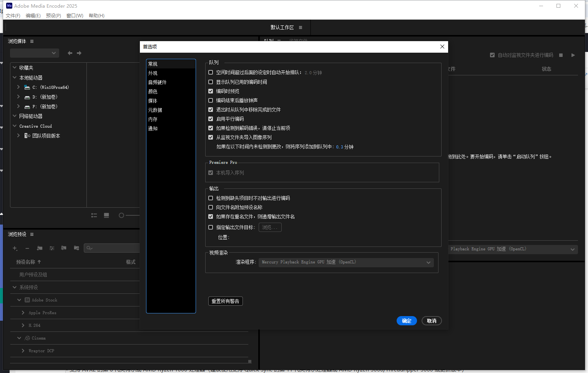Click the new preset group folder icon
This screenshot has width=588, height=373.
tap(40, 248)
